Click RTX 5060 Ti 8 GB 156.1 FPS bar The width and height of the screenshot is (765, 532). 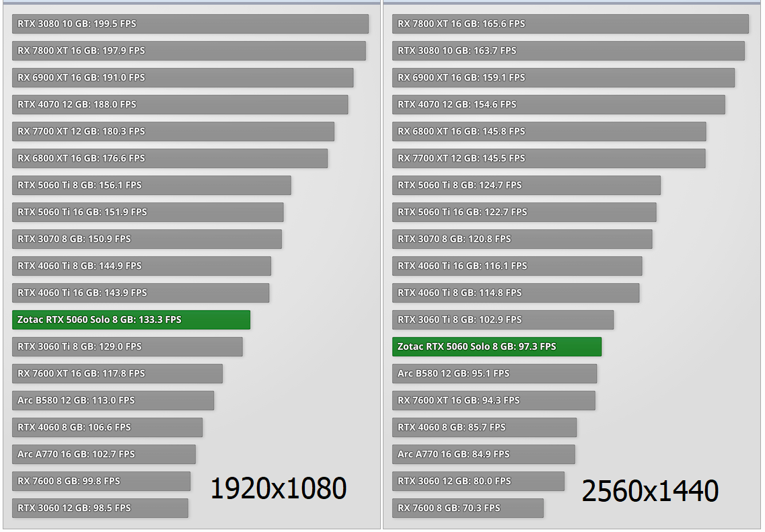[x=152, y=186]
